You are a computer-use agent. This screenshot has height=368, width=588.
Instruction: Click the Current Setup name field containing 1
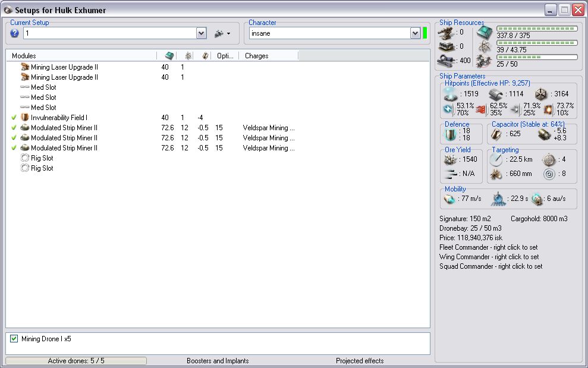110,33
